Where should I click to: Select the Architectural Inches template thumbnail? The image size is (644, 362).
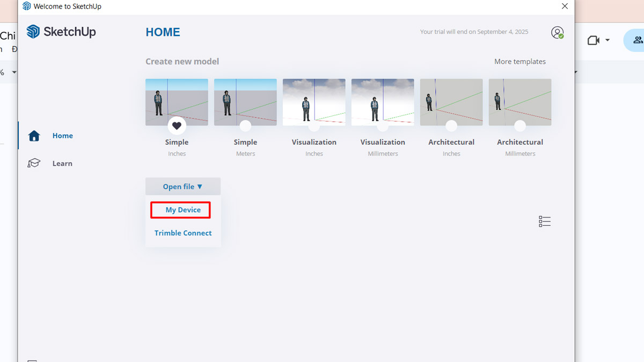tap(451, 102)
